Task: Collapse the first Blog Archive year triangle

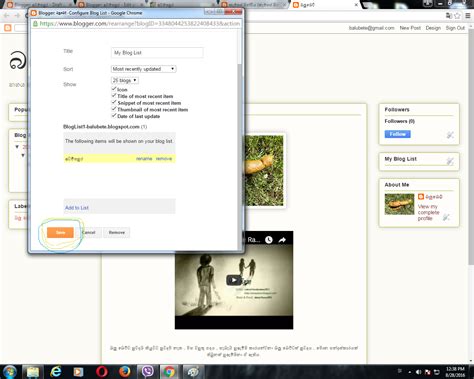Action: 17,147
